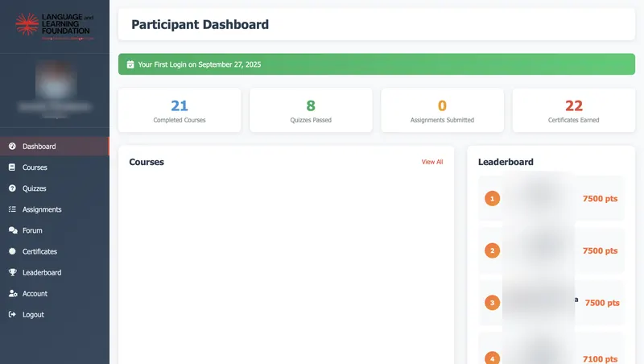The width and height of the screenshot is (644, 364).
Task: Click the Quizzes question mark icon
Action: point(12,188)
